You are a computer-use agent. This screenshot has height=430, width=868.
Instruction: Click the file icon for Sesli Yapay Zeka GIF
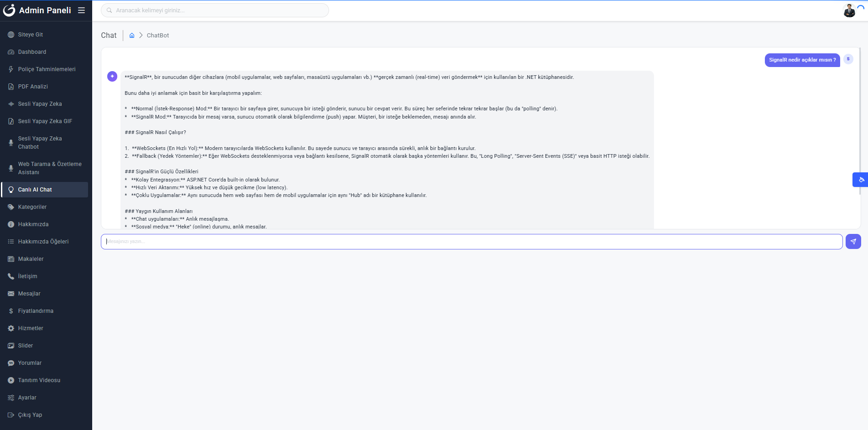click(11, 121)
